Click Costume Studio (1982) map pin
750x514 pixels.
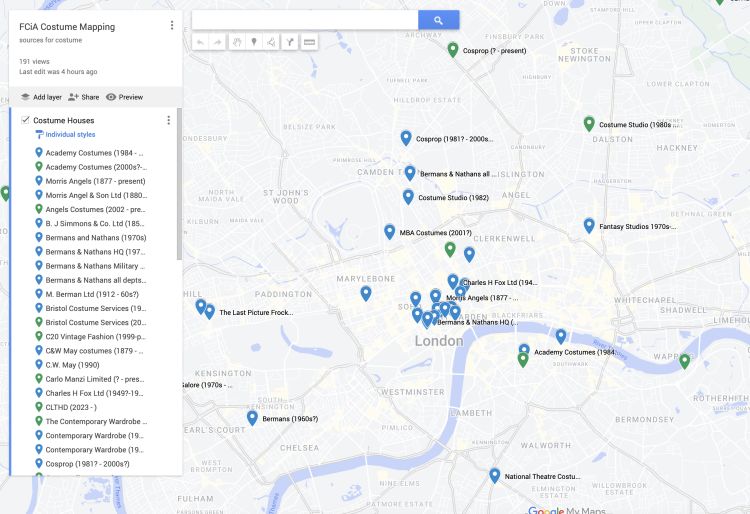point(408,196)
